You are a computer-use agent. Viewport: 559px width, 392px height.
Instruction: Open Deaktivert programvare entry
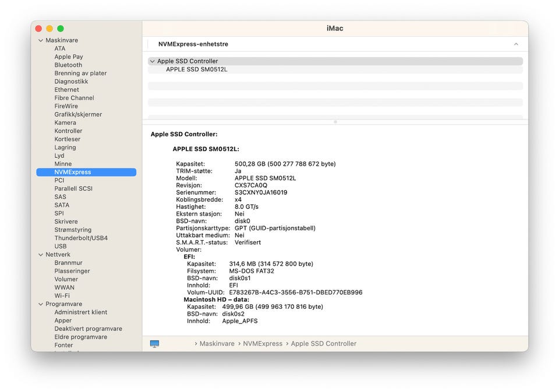coord(89,329)
